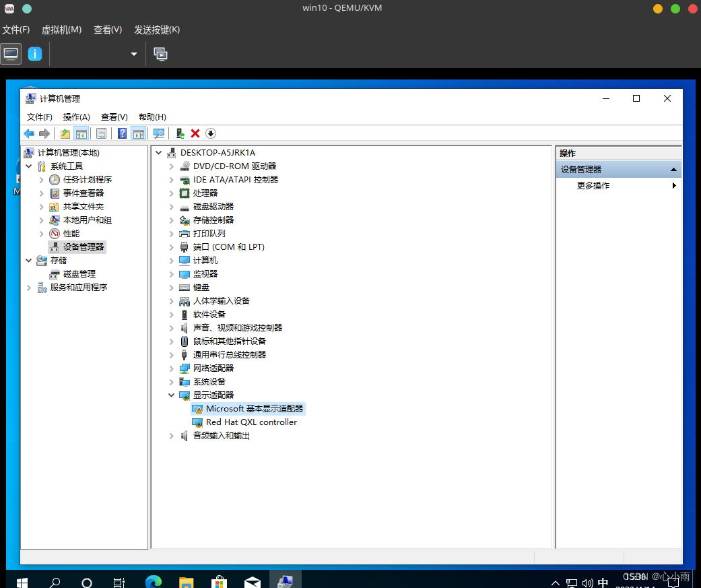Open Microsoft Edge from taskbar
This screenshot has height=588, width=701.
click(x=154, y=582)
